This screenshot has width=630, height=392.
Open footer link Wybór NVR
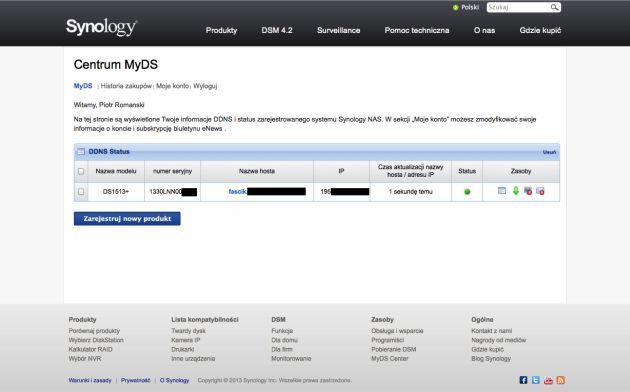[85, 359]
